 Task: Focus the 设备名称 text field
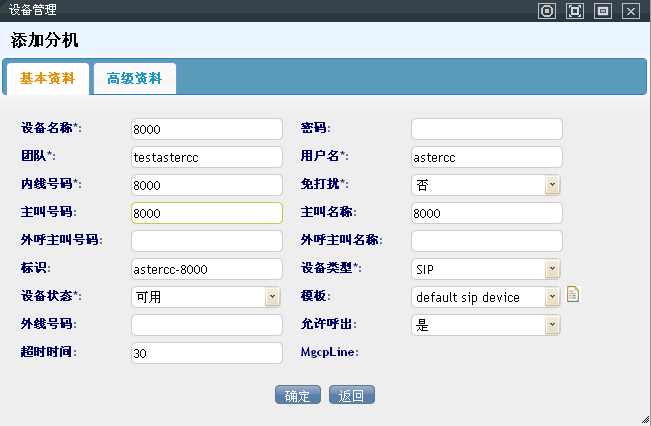point(206,129)
